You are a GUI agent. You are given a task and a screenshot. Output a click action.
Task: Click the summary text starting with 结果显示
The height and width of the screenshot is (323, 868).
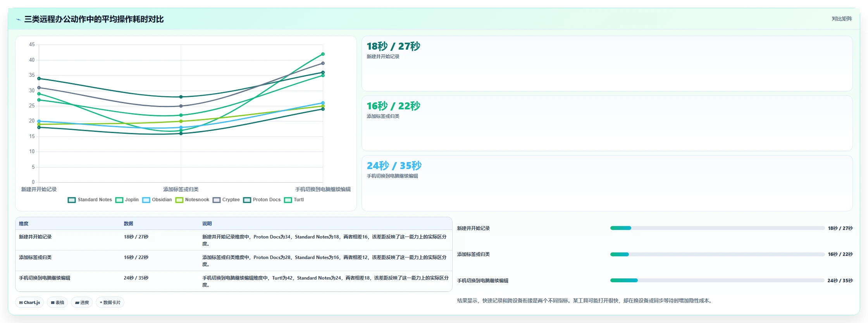point(585,301)
